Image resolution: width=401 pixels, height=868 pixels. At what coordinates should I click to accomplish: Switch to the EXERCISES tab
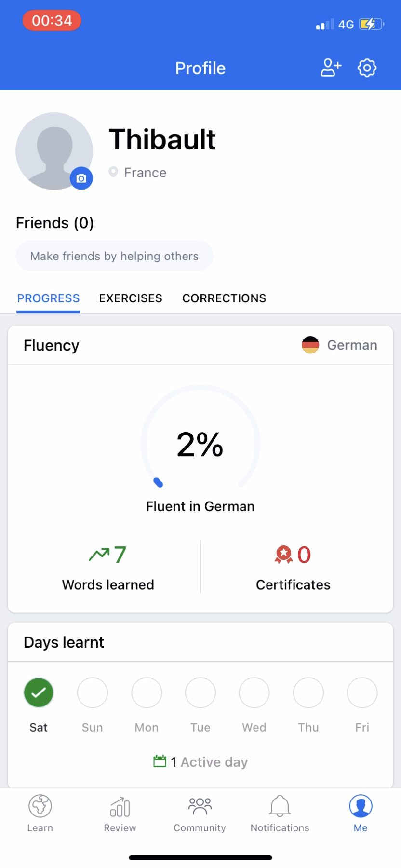click(131, 298)
